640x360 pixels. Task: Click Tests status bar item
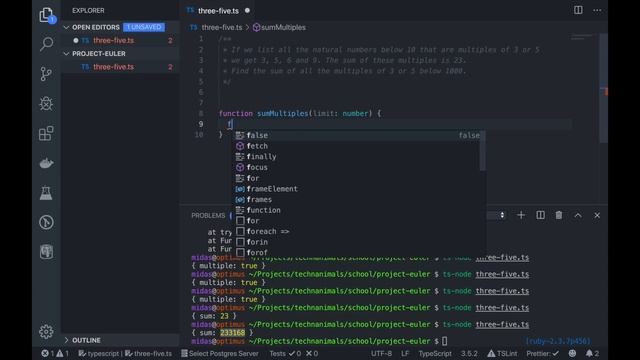(x=293, y=353)
